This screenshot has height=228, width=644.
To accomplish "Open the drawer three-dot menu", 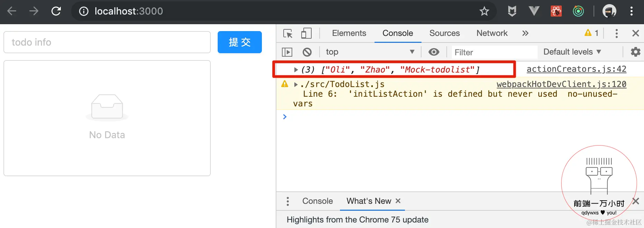I will (x=288, y=201).
